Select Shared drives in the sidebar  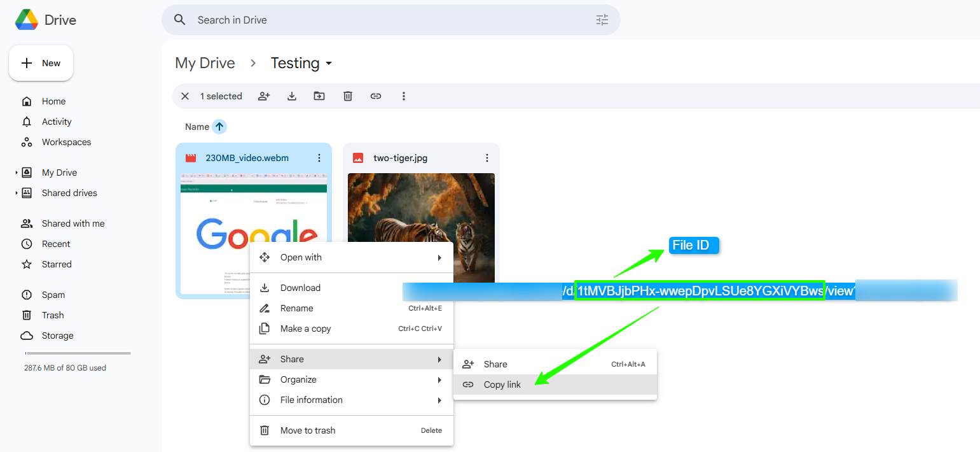coord(69,193)
